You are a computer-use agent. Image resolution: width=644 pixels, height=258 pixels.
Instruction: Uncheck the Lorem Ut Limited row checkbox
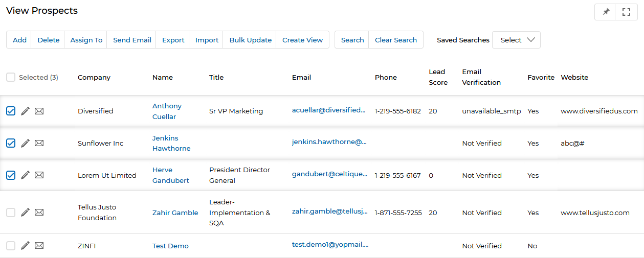(11, 175)
